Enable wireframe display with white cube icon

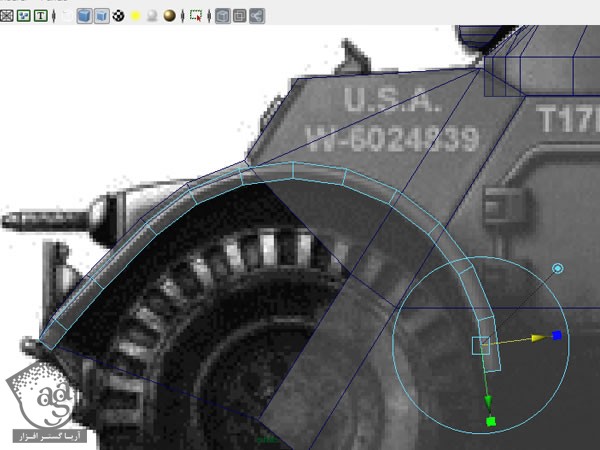[x=66, y=15]
